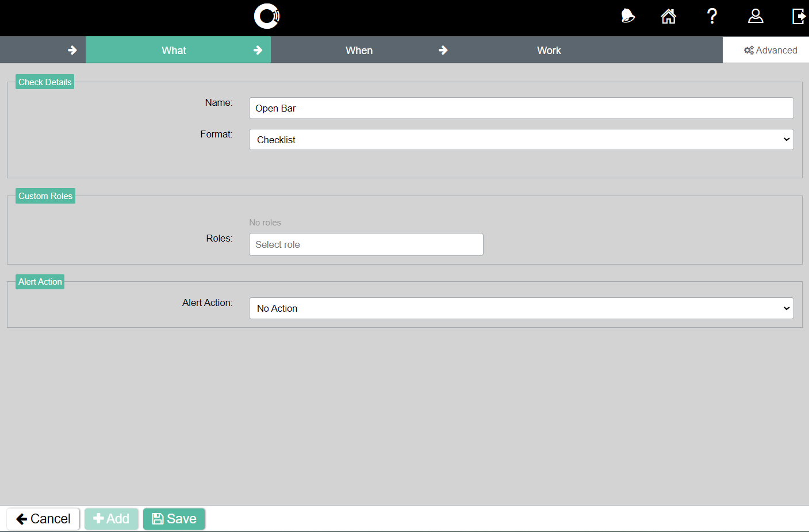The width and height of the screenshot is (809, 532).
Task: Click the logout icon in header
Action: click(799, 16)
